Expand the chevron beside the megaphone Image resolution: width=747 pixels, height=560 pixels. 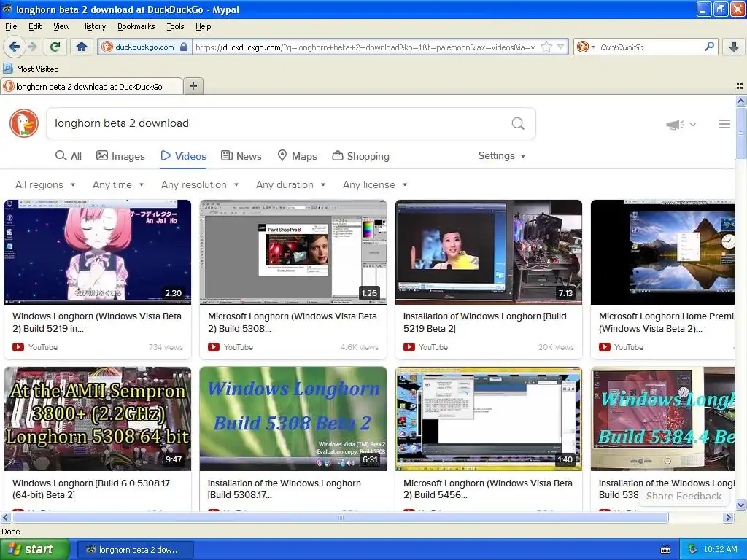(693, 124)
